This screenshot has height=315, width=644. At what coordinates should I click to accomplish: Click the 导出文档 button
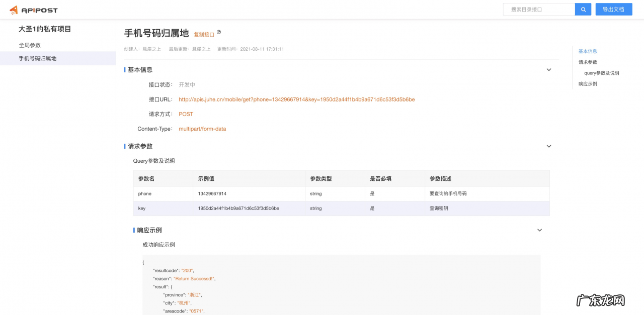tap(613, 9)
